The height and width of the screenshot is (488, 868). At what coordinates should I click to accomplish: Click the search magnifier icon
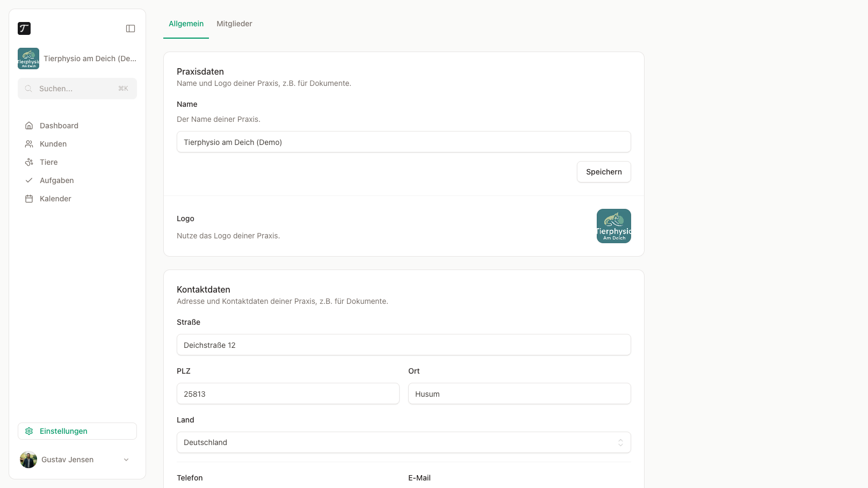pyautogui.click(x=28, y=89)
